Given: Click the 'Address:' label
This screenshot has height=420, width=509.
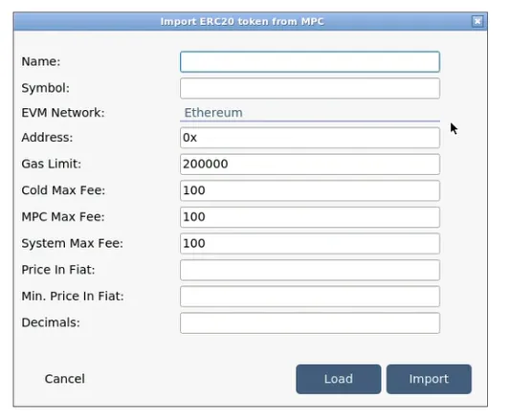Looking at the screenshot, I should [x=47, y=138].
